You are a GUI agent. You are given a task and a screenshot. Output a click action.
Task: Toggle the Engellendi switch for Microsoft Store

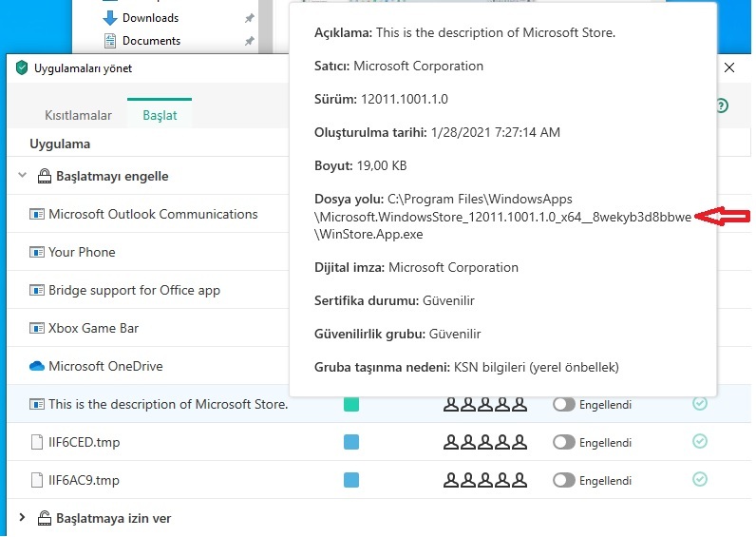coord(564,405)
